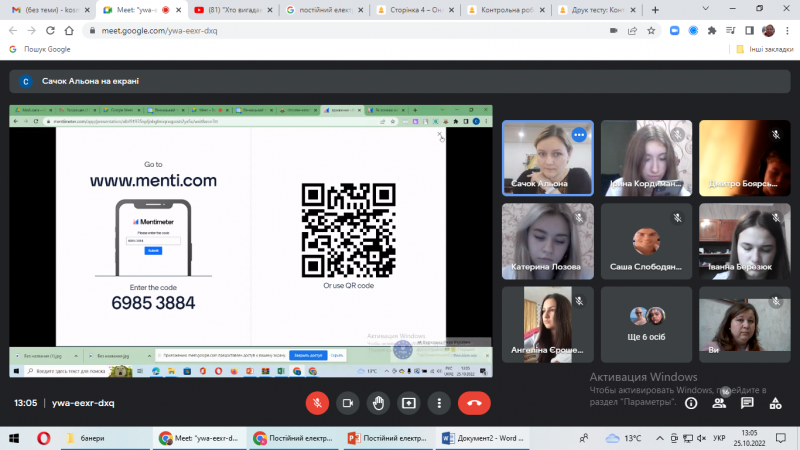Open the 'банери' folder taskbar item

(x=107, y=438)
